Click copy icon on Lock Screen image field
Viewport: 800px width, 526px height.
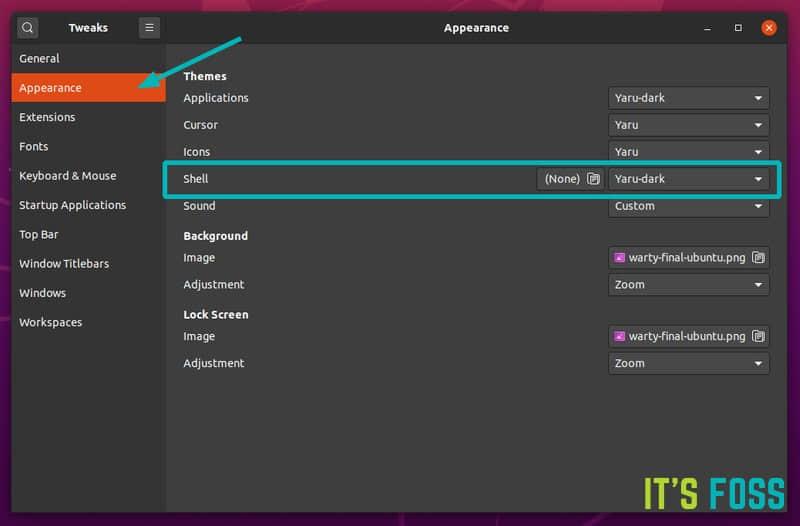(758, 336)
